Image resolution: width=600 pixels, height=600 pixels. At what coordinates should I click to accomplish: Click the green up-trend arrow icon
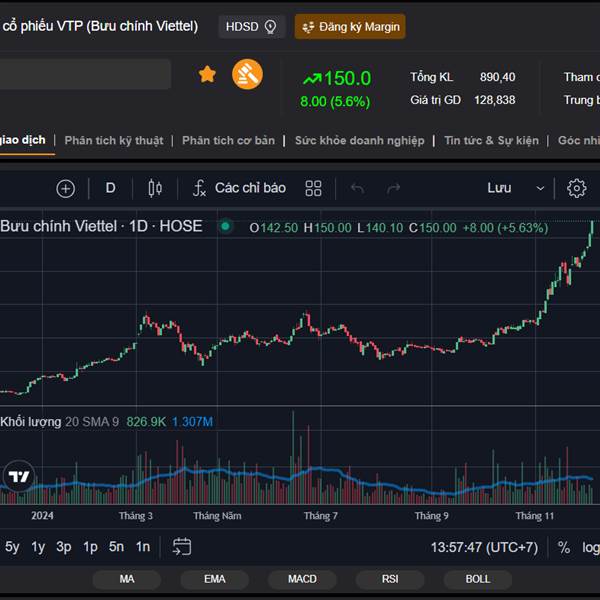pos(312,79)
